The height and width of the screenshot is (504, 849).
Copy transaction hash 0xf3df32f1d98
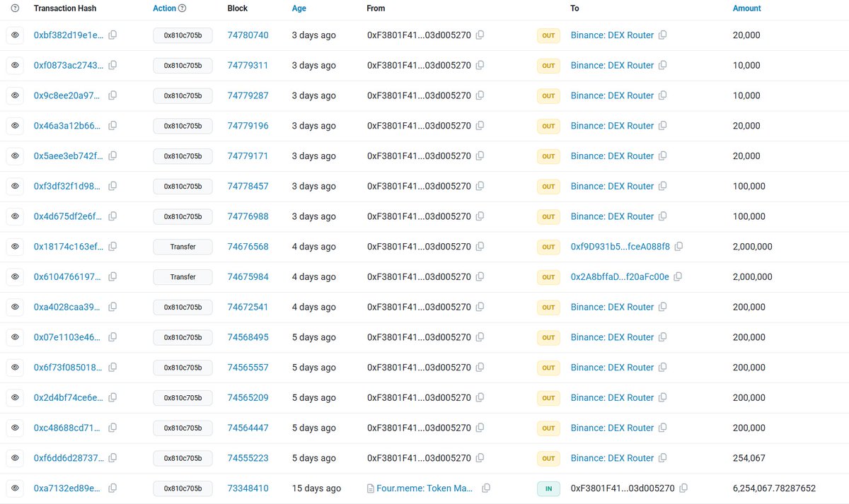point(112,186)
